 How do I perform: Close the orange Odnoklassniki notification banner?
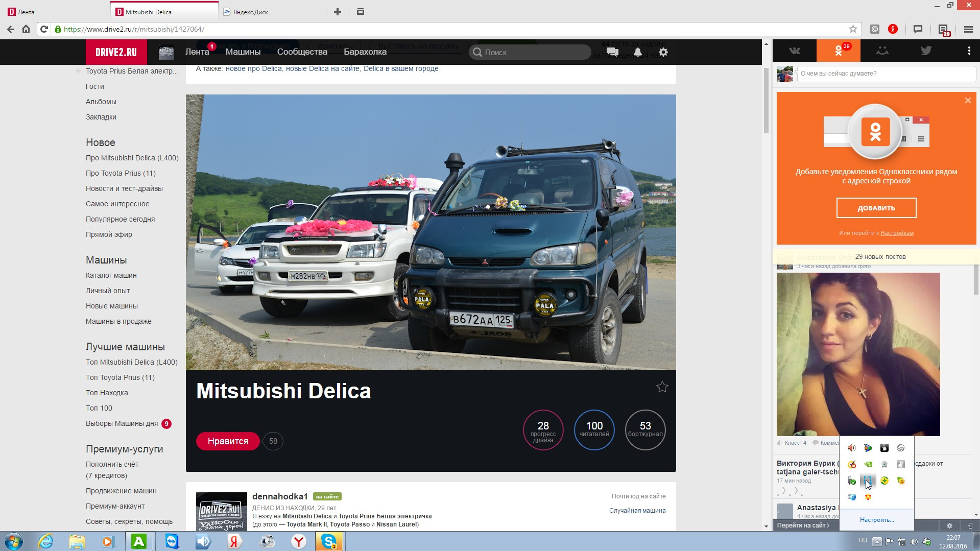pyautogui.click(x=968, y=101)
